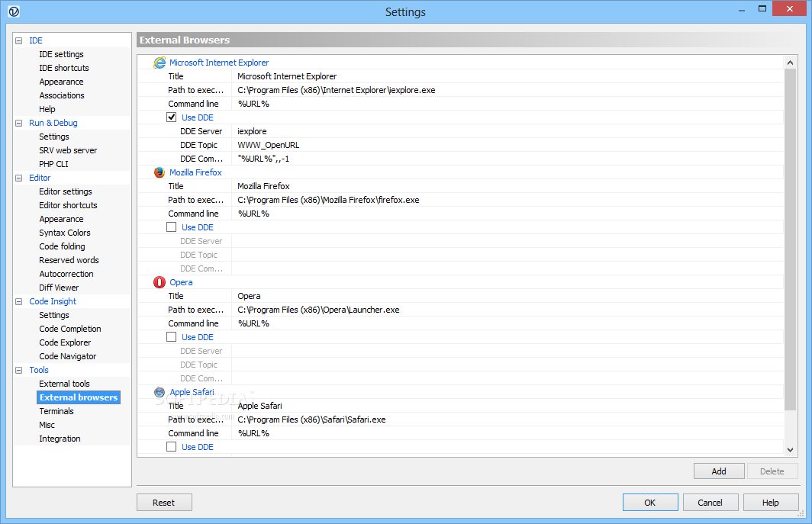Select PHP CLI settings
Screen dimensions: 812x524
pos(53,164)
